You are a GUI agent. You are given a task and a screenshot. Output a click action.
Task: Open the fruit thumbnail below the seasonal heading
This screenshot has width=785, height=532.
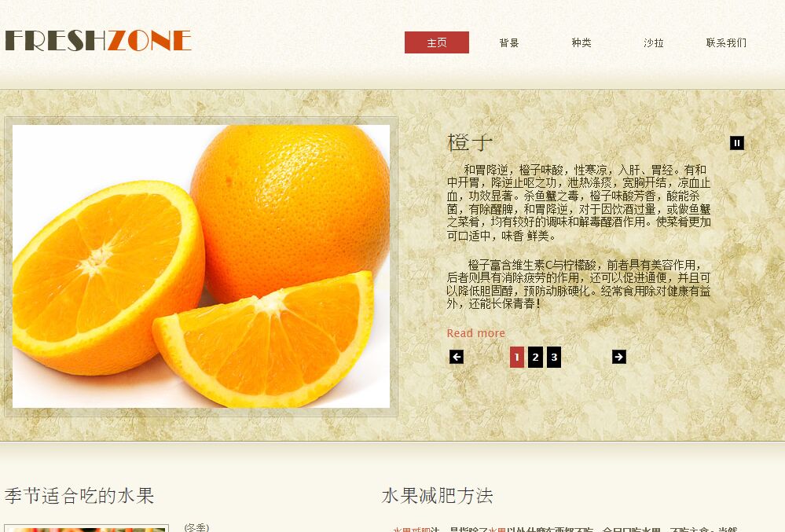[x=86, y=528]
